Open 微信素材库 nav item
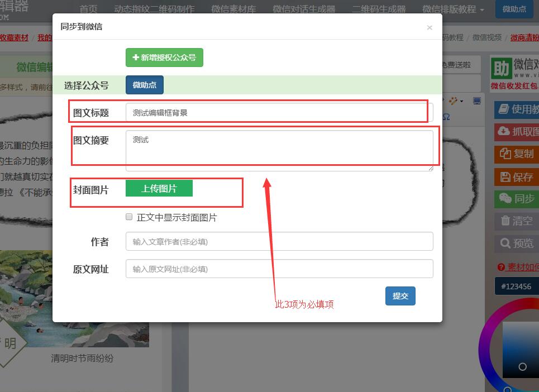Viewport: 539px width, 392px height. (233, 9)
